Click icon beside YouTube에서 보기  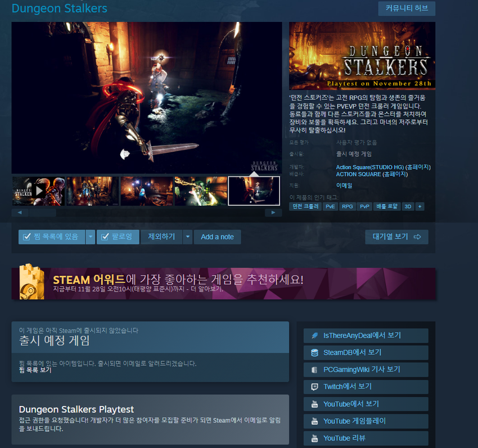tap(314, 404)
